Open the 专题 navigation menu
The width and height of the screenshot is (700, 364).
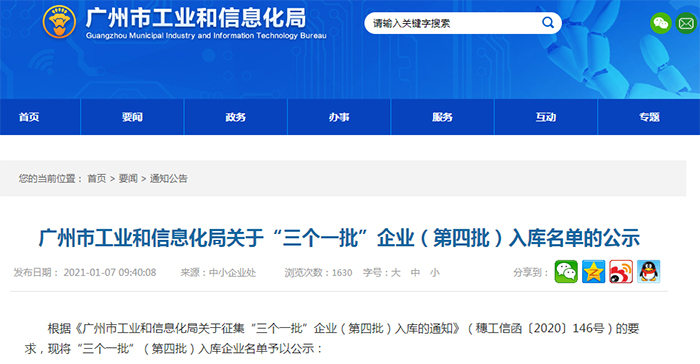pos(649,117)
